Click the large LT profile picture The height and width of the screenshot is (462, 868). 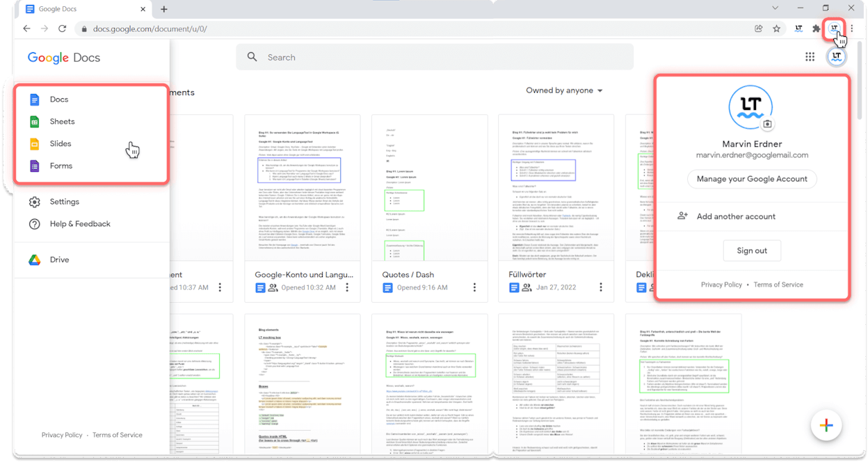click(751, 108)
